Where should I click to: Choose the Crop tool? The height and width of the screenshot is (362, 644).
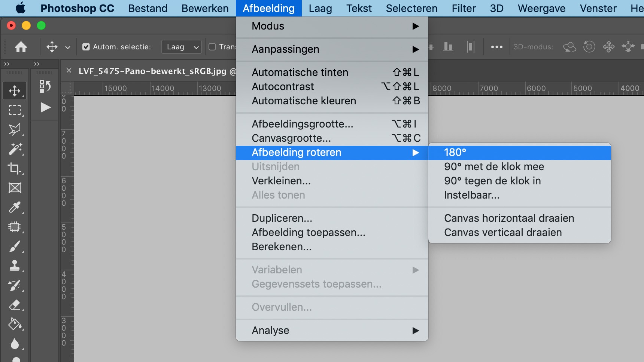coord(15,168)
